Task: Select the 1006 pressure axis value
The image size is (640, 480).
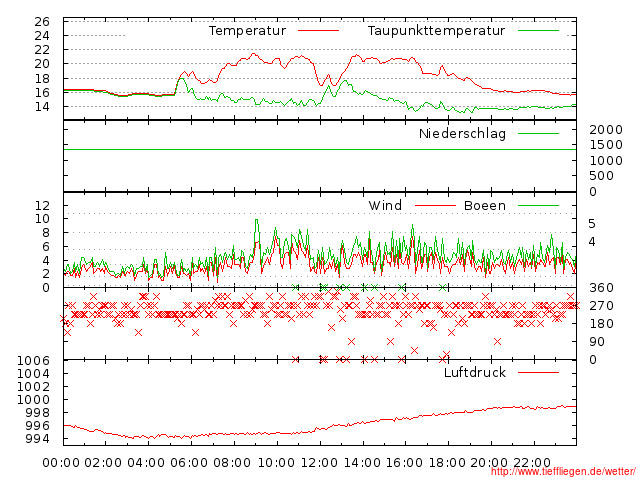Action: tap(36, 360)
